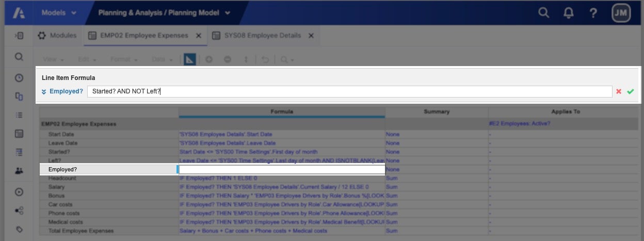Click the undo arrow toolbar icon
This screenshot has height=241, width=644.
point(265,59)
